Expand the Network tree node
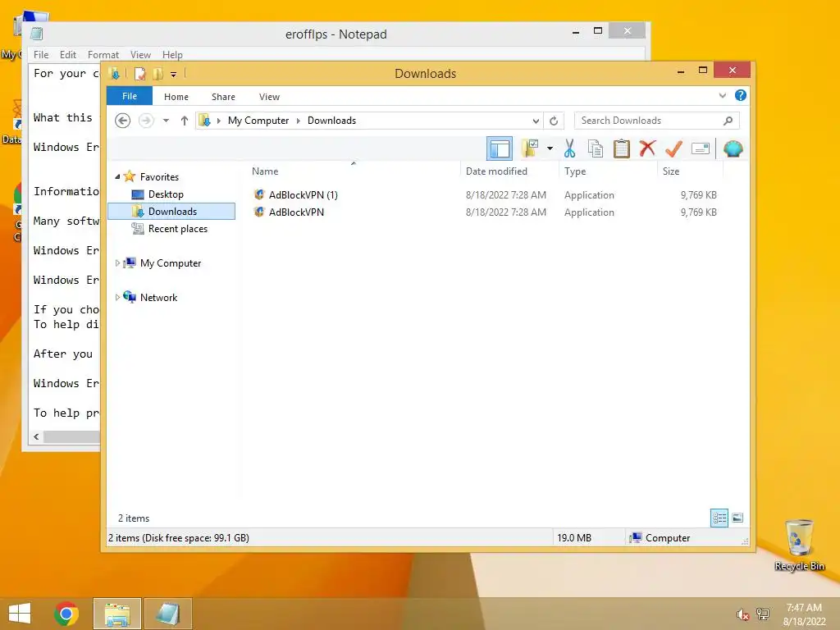This screenshot has height=630, width=840. tap(117, 297)
